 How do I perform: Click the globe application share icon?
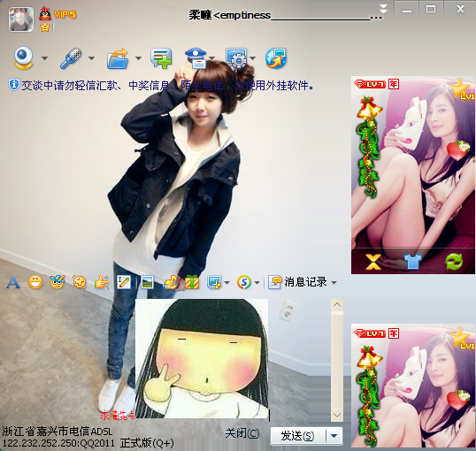point(276,58)
